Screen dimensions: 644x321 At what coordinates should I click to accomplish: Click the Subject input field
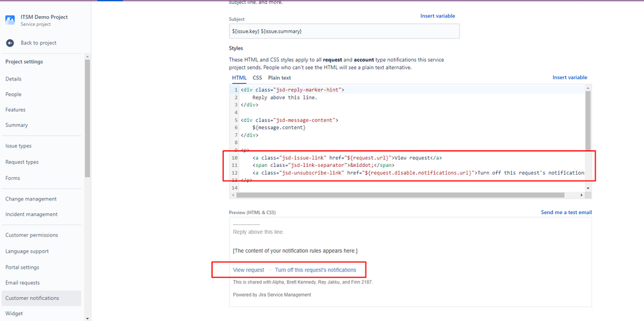coord(344,31)
